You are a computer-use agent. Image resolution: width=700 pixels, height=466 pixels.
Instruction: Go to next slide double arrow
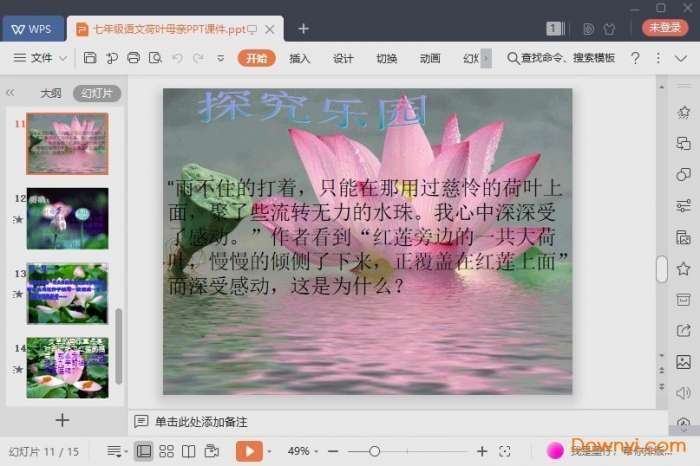tap(662, 387)
